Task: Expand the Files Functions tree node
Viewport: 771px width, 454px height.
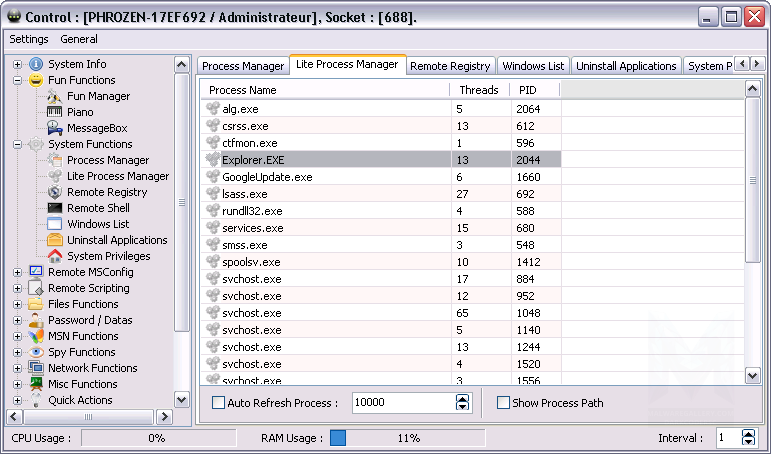Action: pyautogui.click(x=18, y=304)
